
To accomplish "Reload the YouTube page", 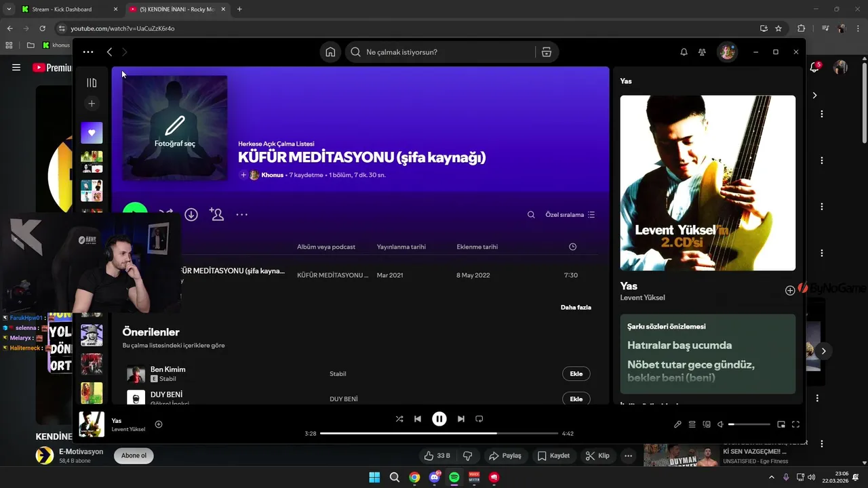I will pyautogui.click(x=42, y=28).
